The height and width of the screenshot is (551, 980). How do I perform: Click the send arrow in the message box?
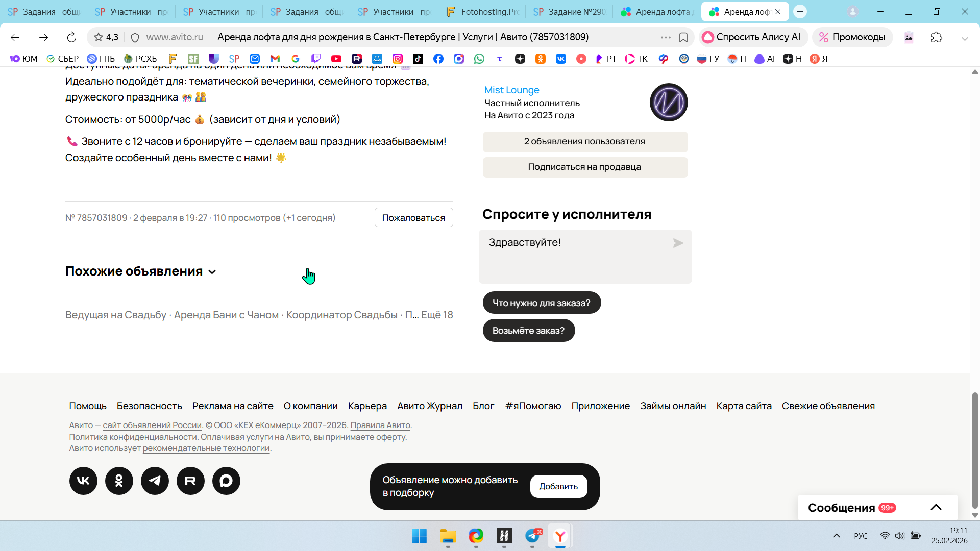(x=678, y=243)
